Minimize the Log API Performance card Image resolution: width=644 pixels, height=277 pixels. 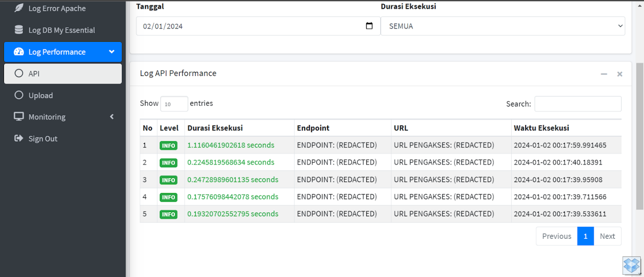(x=604, y=74)
